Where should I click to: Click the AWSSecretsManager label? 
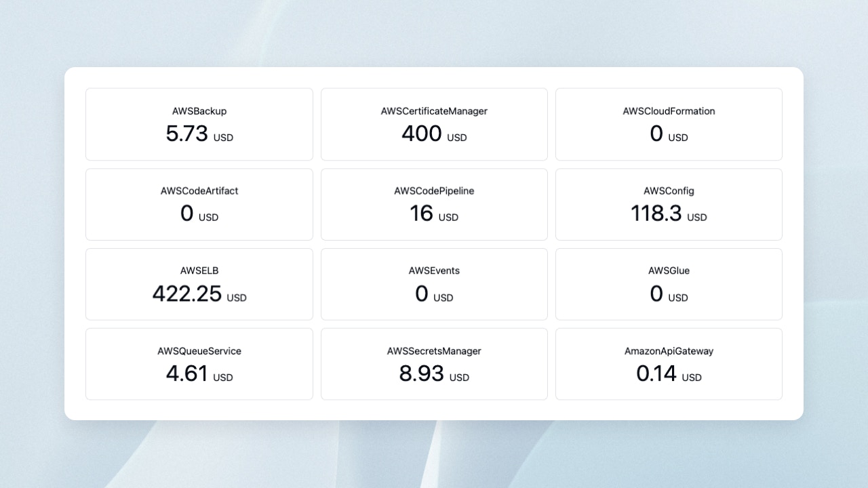(x=434, y=351)
